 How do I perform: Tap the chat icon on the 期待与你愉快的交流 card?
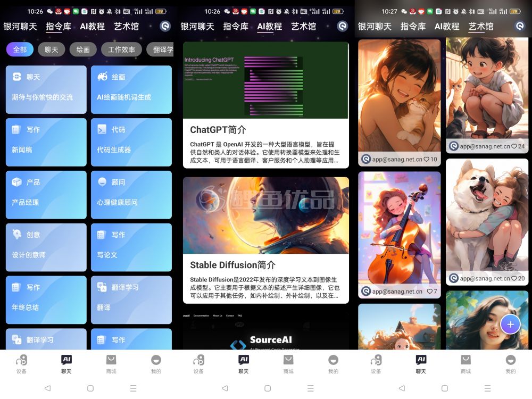pyautogui.click(x=16, y=77)
